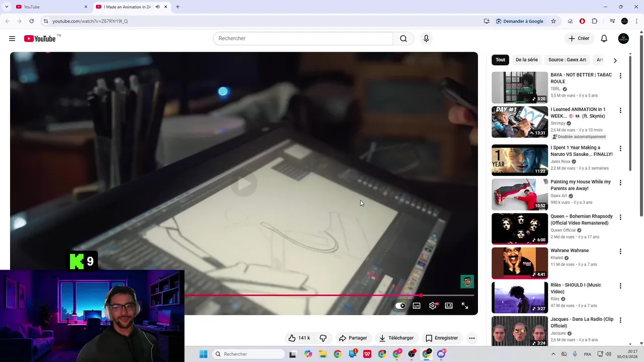This screenshot has height=362, width=644.
Task: Click Demander à Google button
Action: (519, 21)
